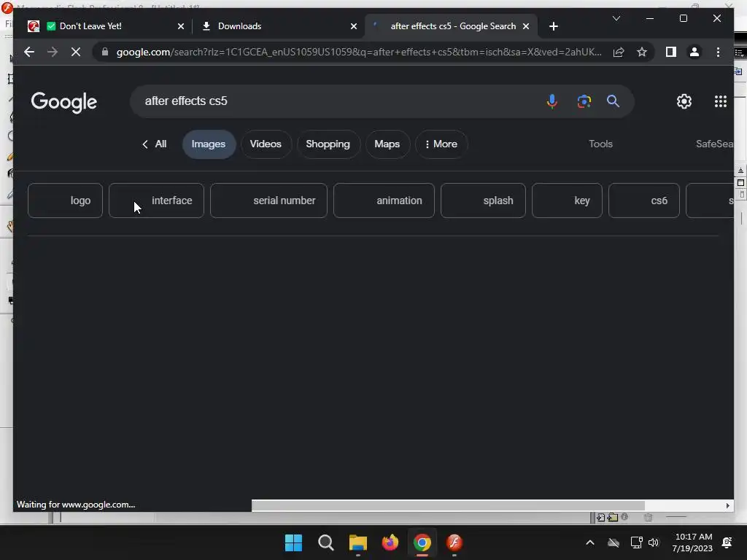
Task: View site information lock icon
Action: coord(105,52)
